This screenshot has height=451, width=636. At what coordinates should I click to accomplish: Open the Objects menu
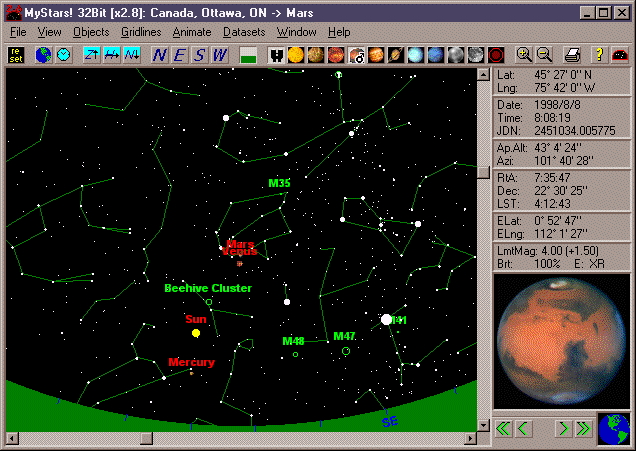coord(91,32)
